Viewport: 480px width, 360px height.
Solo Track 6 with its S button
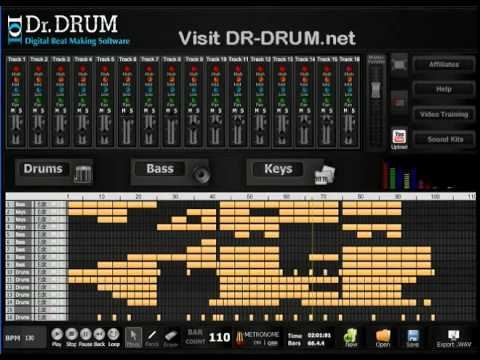tap(131, 110)
